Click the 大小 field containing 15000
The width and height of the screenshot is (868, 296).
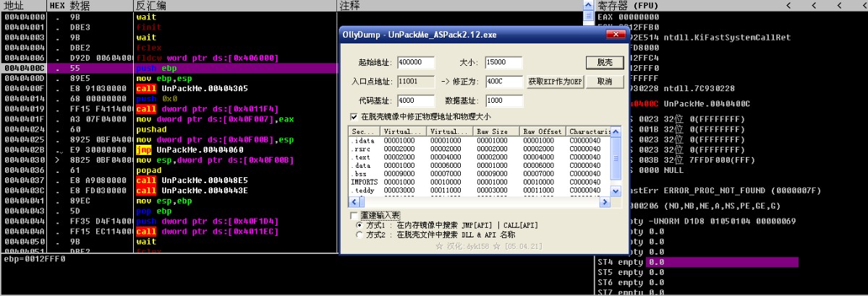(x=504, y=63)
